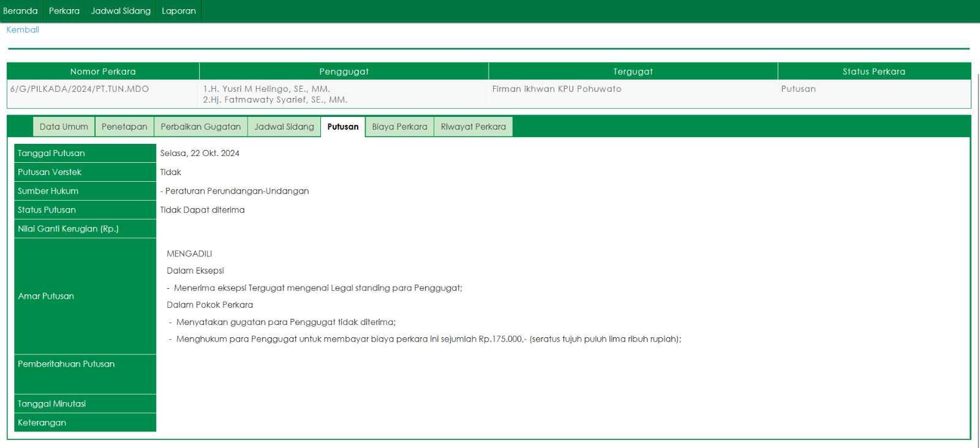Open the Perkara menu in top bar
Screen dimensions: 980x448
tap(64, 11)
